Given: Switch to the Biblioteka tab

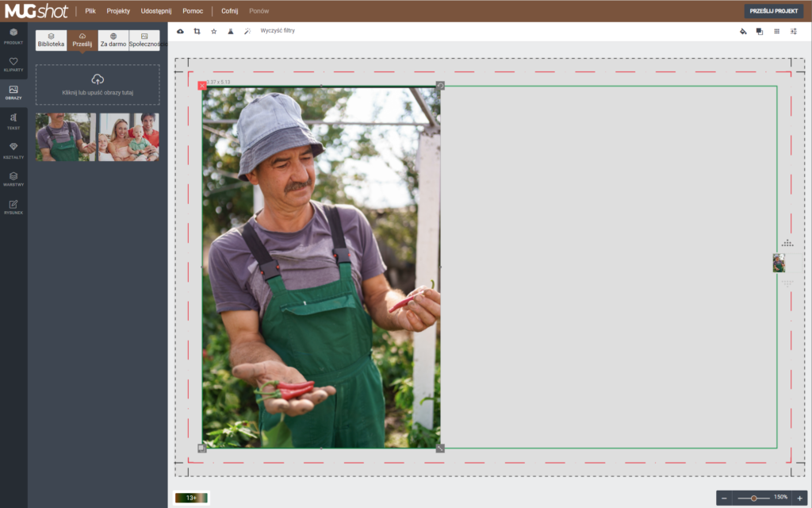Looking at the screenshot, I should (x=51, y=40).
